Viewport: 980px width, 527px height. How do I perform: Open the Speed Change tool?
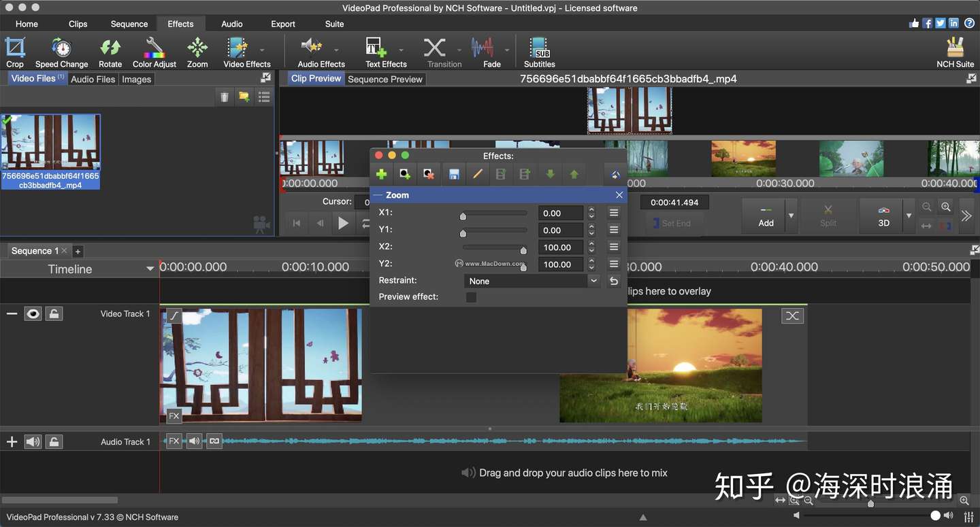(61, 53)
